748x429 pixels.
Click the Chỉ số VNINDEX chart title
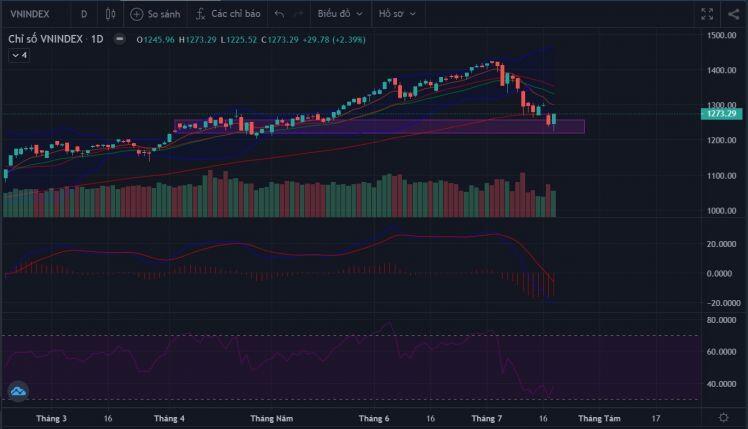coord(45,39)
